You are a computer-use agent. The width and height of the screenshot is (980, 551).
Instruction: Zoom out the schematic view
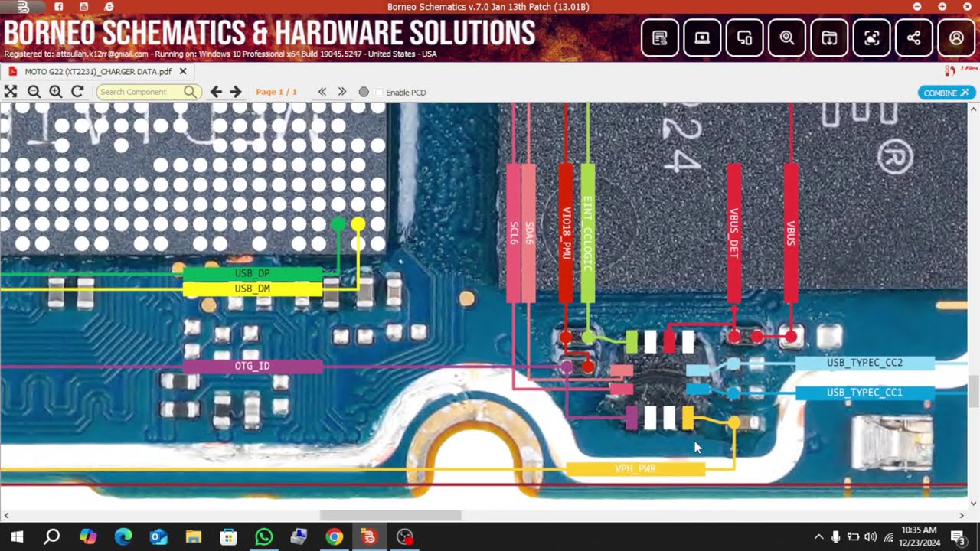coord(34,92)
